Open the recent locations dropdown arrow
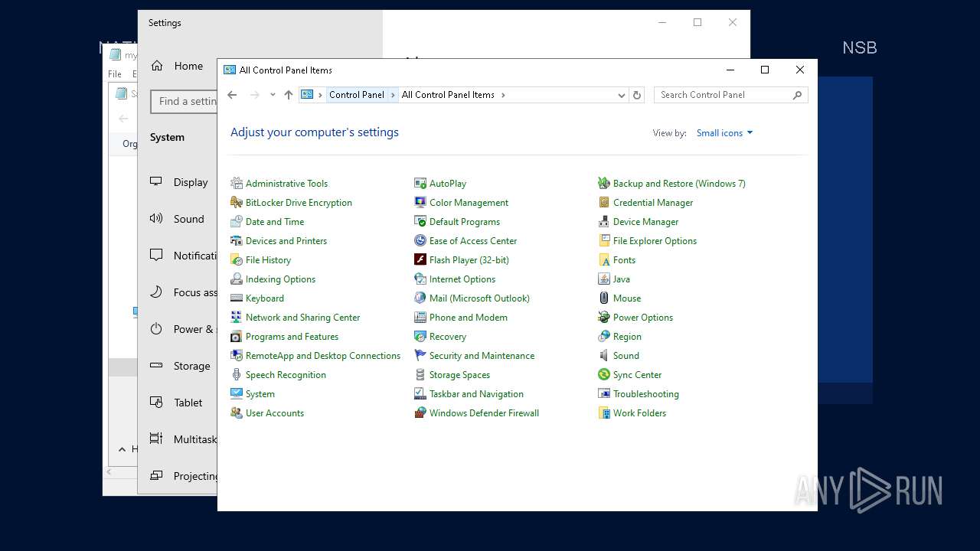 click(x=273, y=95)
